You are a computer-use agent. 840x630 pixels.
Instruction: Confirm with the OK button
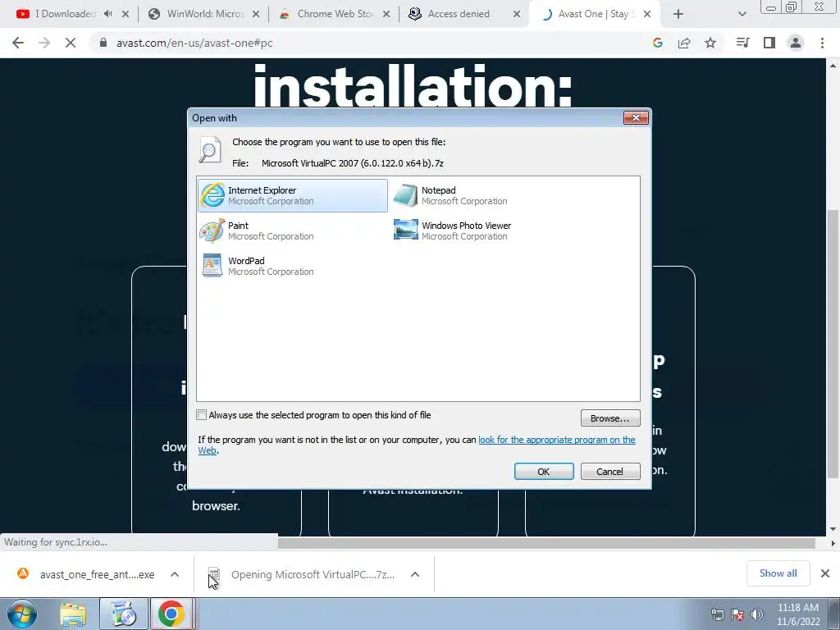point(544,472)
